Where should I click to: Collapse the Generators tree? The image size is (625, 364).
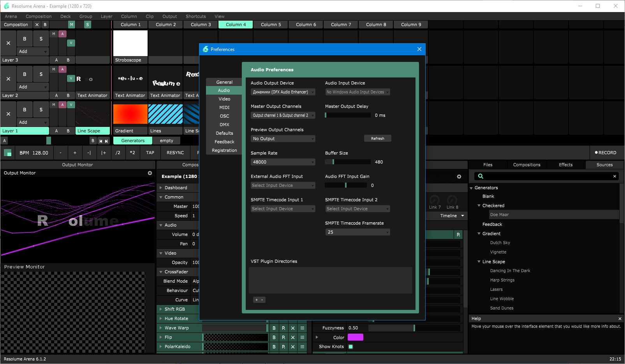click(471, 188)
